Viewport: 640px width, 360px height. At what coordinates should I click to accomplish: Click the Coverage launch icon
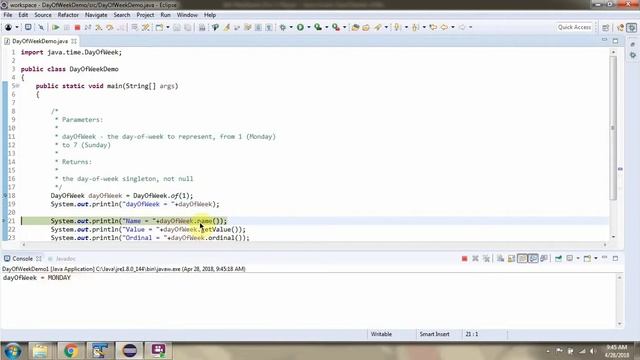point(318,27)
